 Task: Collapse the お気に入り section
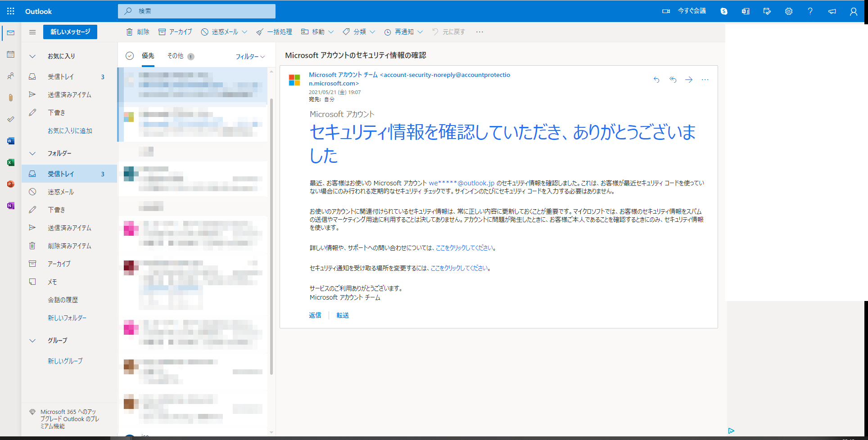pos(32,56)
